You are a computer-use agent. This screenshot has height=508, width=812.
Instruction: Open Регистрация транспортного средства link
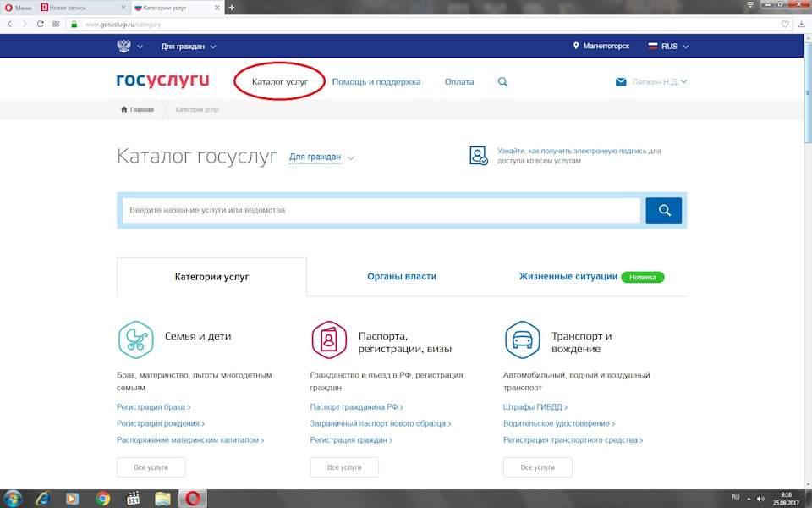[573, 440]
